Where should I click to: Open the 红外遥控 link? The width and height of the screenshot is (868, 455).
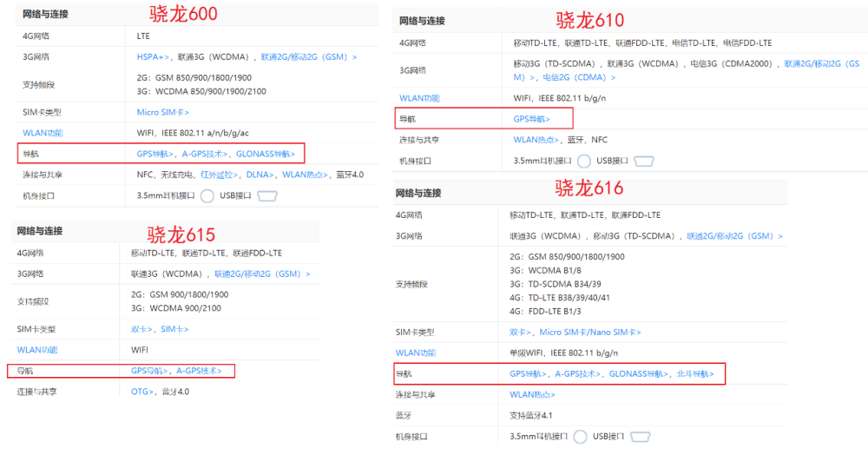tap(220, 175)
